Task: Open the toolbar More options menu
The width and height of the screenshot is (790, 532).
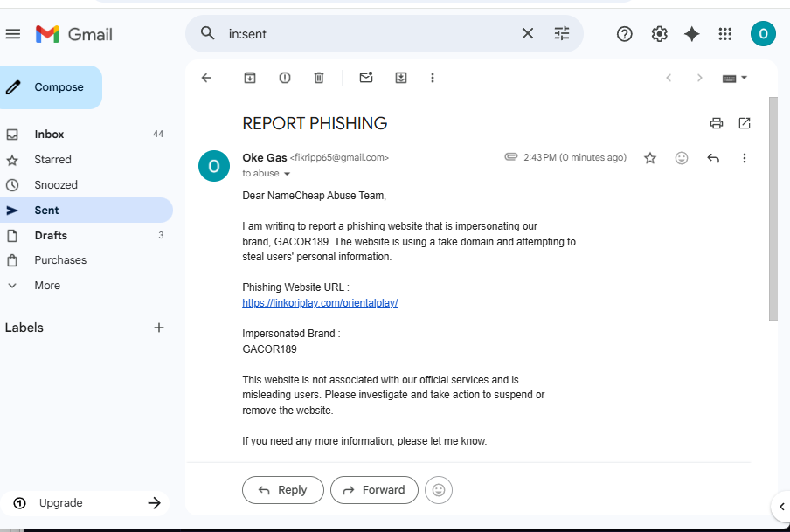Action: pos(433,78)
